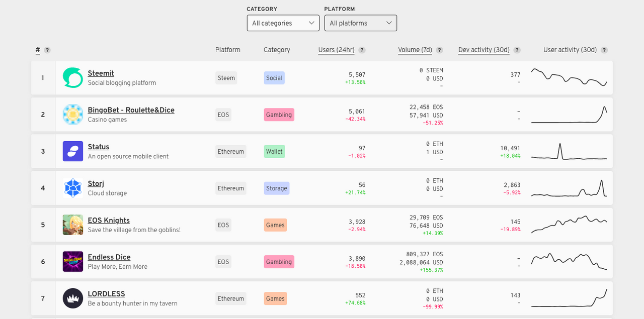The width and height of the screenshot is (644, 319).
Task: Open the Endless Dice dapp link
Action: pyautogui.click(x=109, y=257)
